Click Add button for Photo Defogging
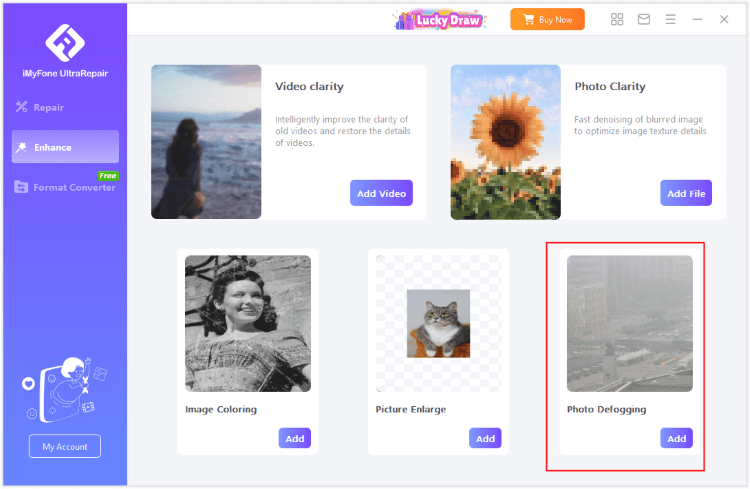The width and height of the screenshot is (750, 489). click(x=676, y=438)
